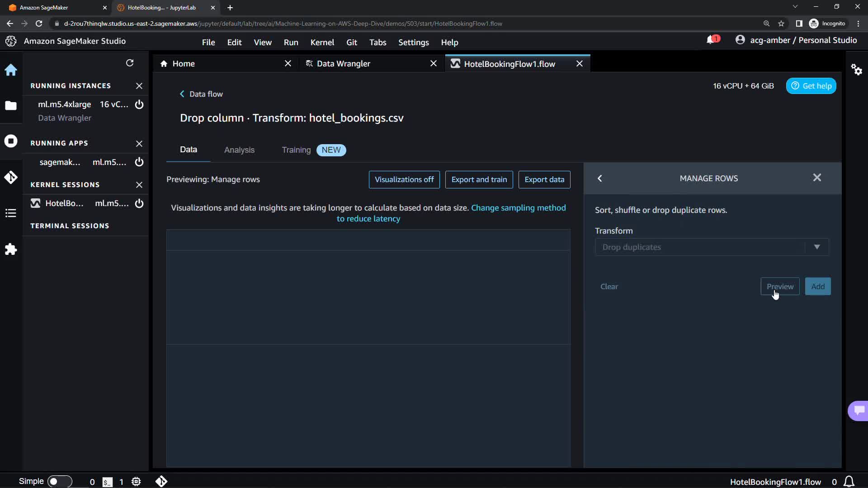
Task: Open the Table of Contents list icon
Action: [11, 213]
